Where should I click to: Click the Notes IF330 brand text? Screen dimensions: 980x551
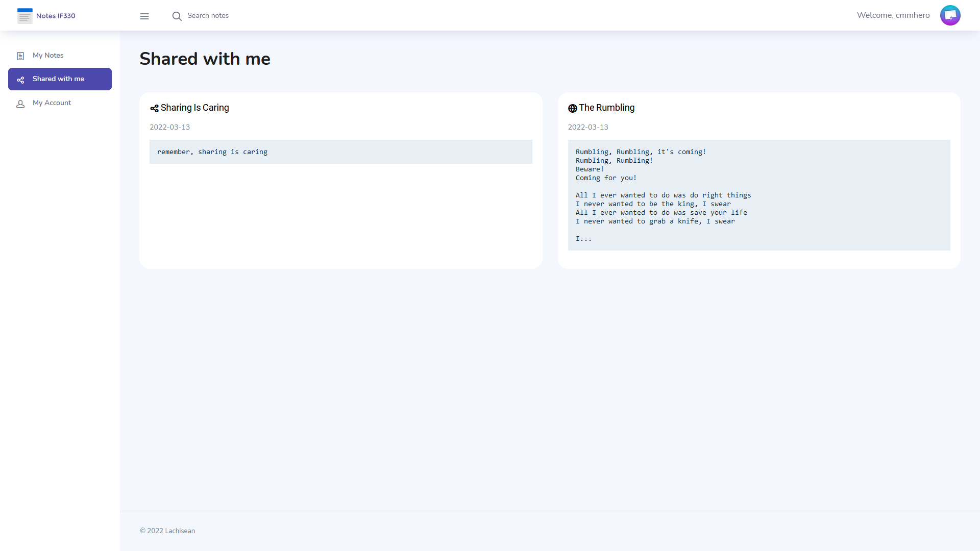point(56,16)
